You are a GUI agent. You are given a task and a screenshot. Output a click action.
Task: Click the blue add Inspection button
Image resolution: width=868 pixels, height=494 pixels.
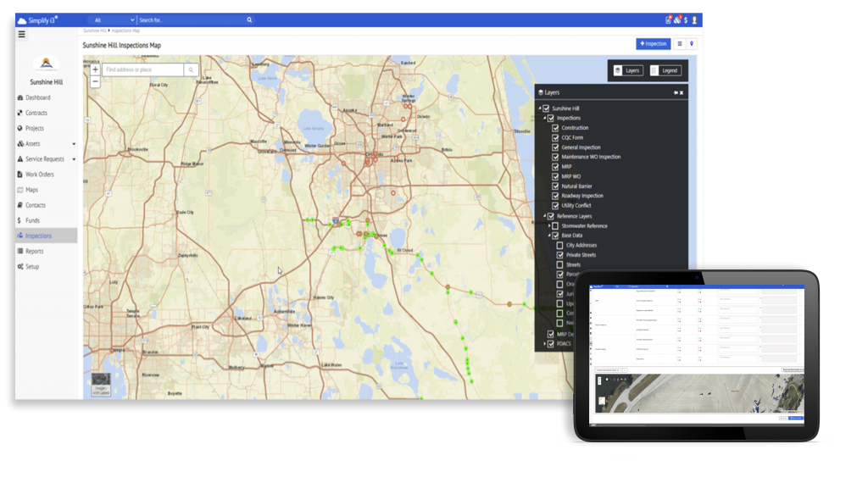tap(653, 44)
